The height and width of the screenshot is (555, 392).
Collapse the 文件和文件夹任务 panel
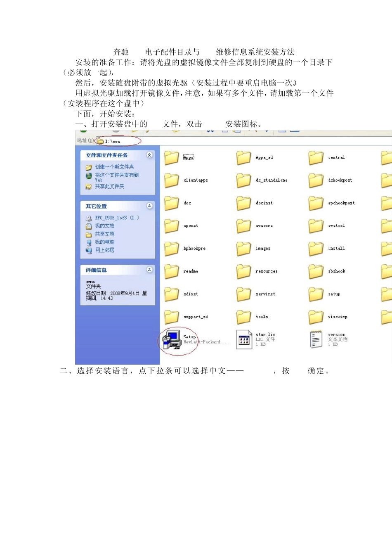149,155
